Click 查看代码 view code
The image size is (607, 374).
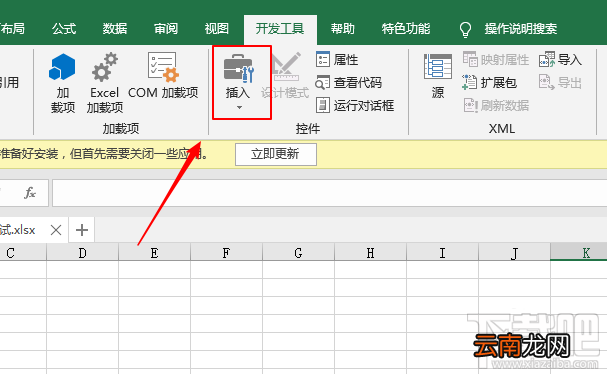pyautogui.click(x=348, y=82)
